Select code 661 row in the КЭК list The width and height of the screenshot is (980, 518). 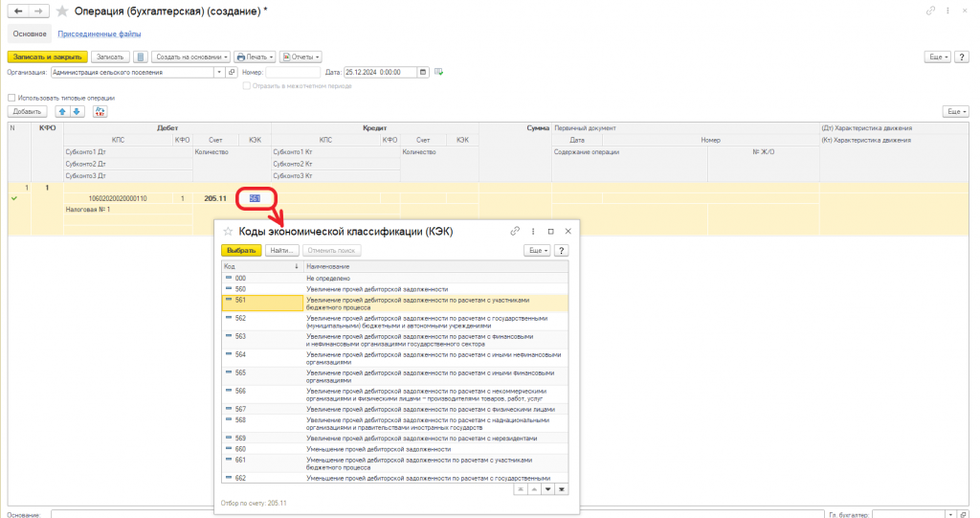[395, 463]
